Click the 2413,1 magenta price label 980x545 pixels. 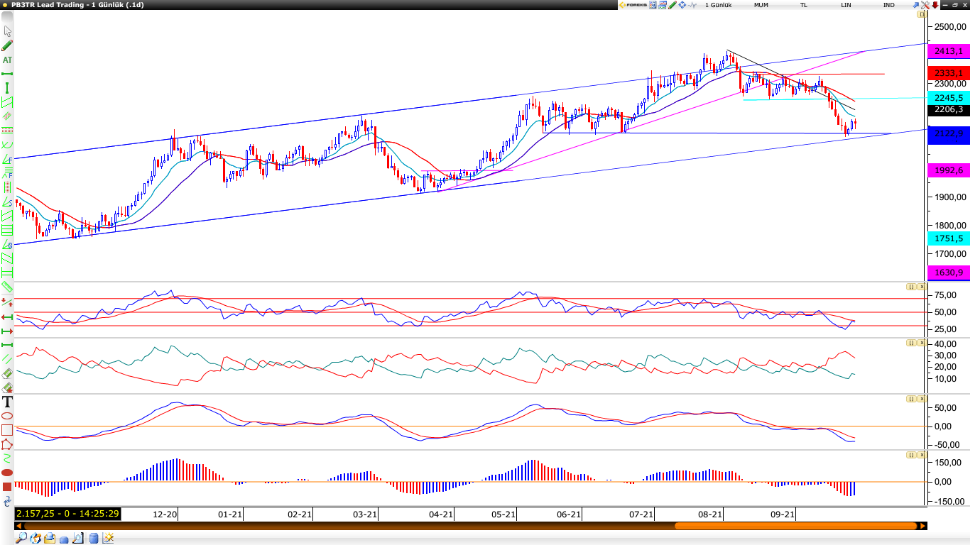coord(949,51)
